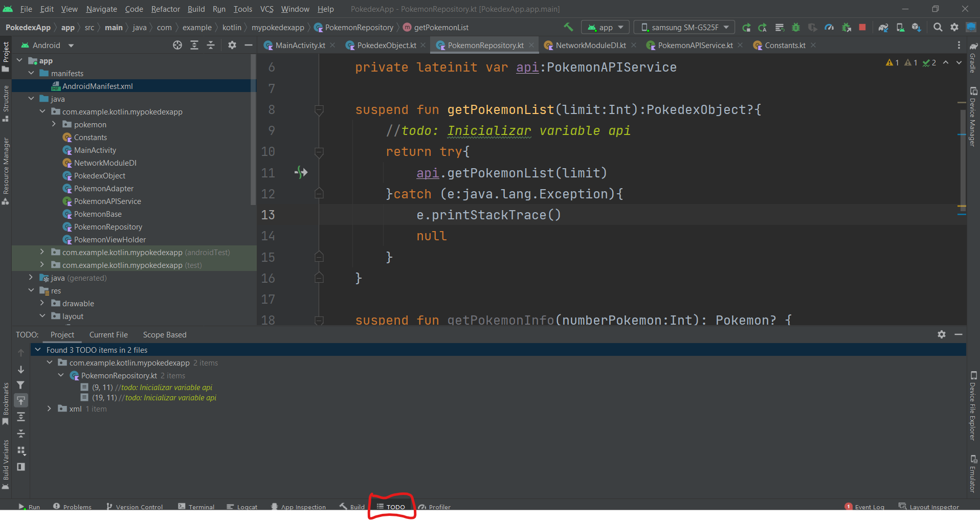Click the Make Project hammer icon
Image resolution: width=980 pixels, height=522 pixels.
tap(568, 27)
